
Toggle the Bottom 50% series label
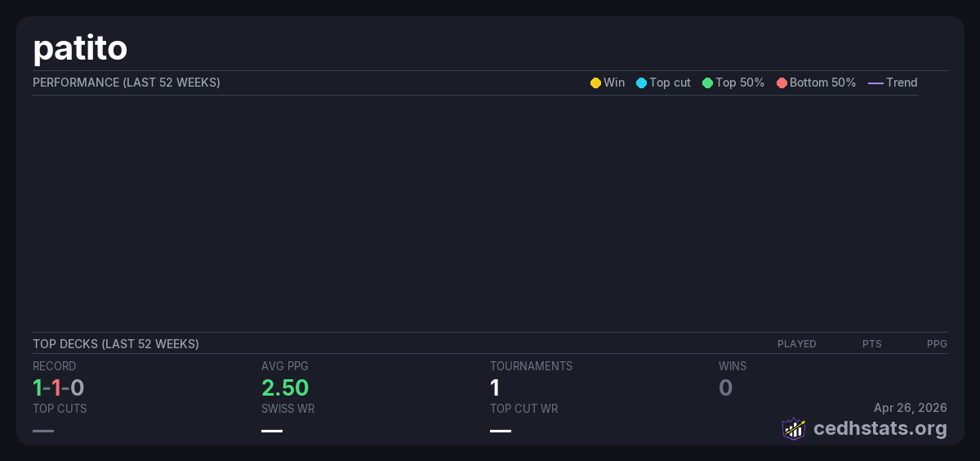click(822, 83)
